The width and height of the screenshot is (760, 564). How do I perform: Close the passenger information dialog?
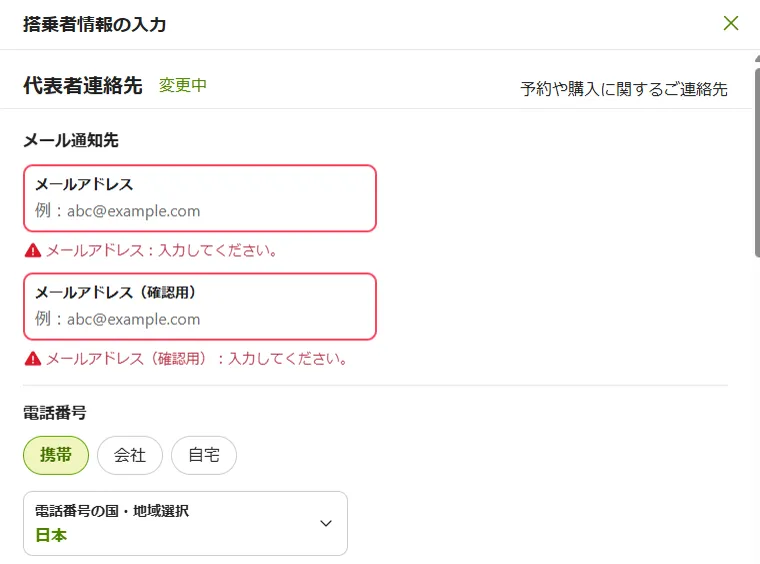click(731, 23)
